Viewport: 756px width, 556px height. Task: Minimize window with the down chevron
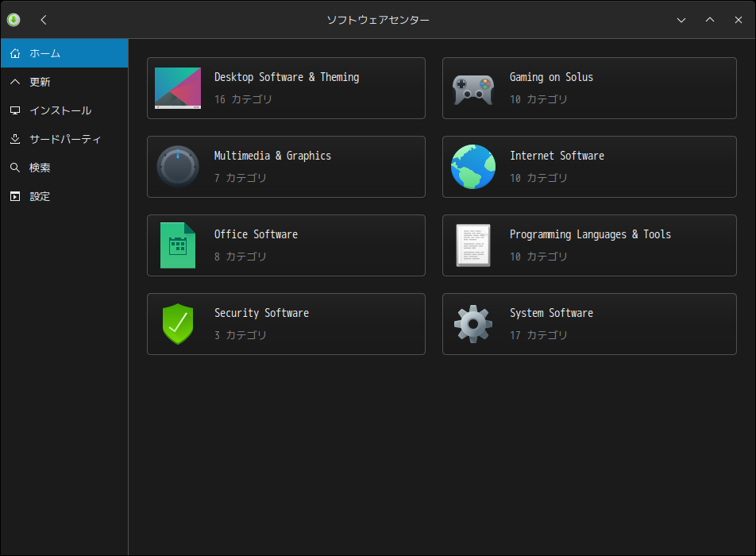tap(681, 20)
